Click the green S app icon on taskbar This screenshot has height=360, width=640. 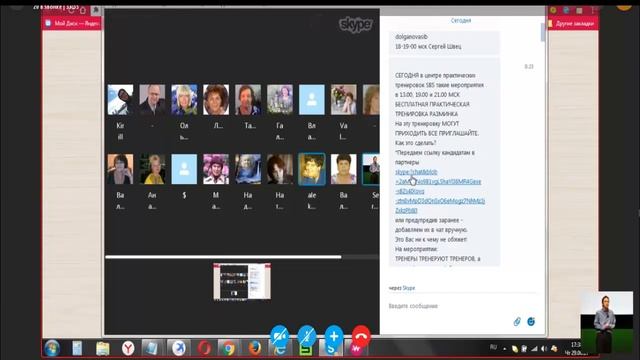tap(306, 350)
